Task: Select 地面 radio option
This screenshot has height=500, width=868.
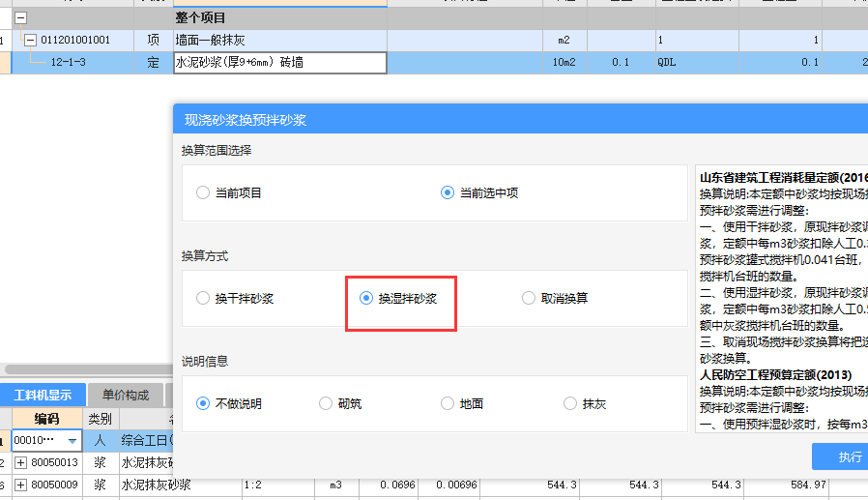Action: pyautogui.click(x=448, y=403)
